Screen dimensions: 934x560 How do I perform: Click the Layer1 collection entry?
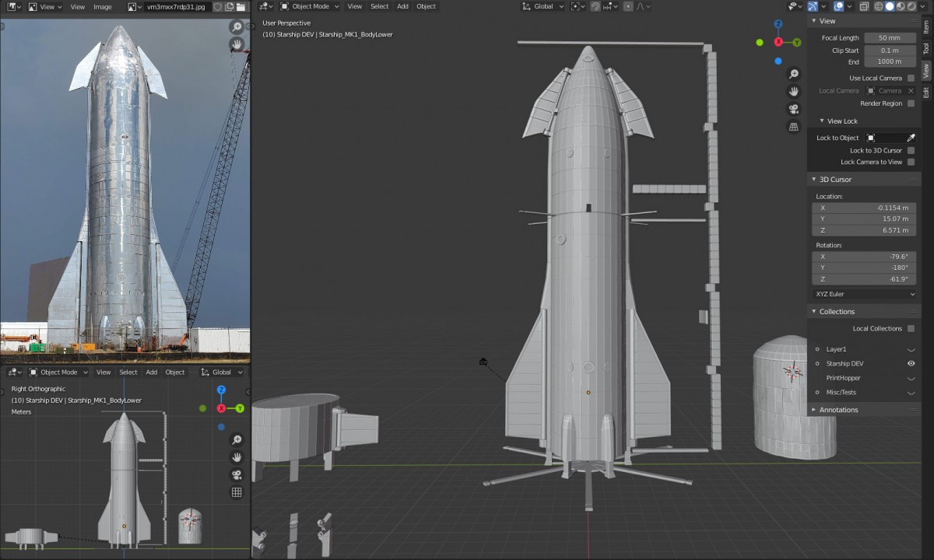836,349
